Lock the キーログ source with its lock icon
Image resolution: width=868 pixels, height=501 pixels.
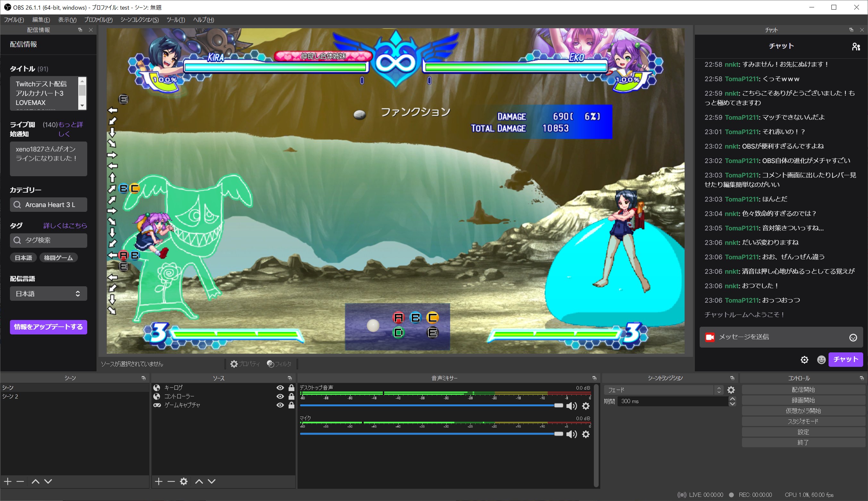pos(291,387)
